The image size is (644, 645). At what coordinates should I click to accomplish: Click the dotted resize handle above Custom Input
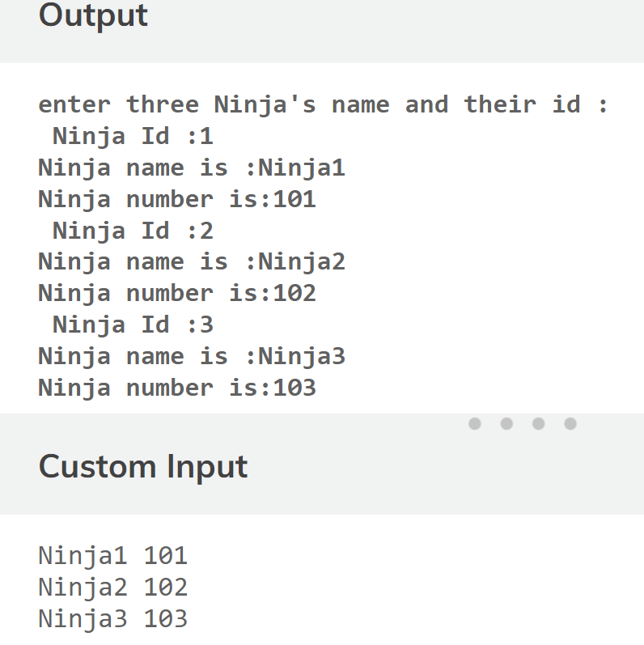coord(523,423)
